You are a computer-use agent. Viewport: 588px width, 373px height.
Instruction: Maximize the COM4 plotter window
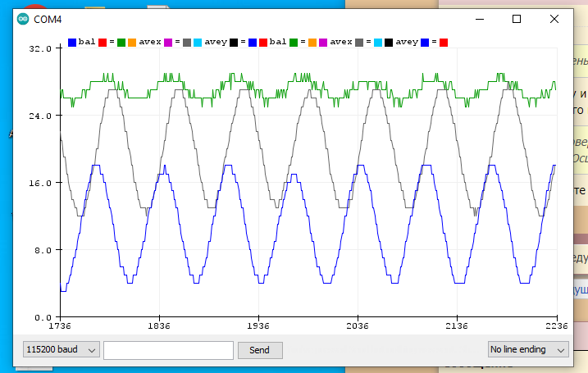coord(517,19)
